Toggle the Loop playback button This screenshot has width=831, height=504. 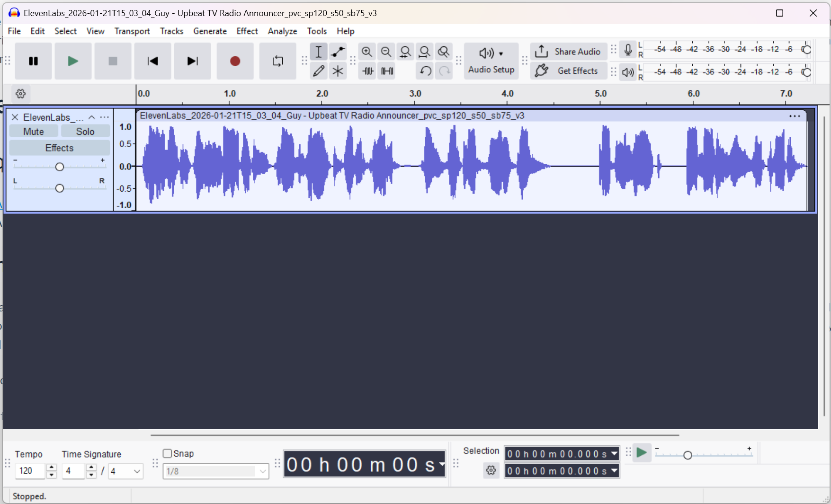coord(277,61)
